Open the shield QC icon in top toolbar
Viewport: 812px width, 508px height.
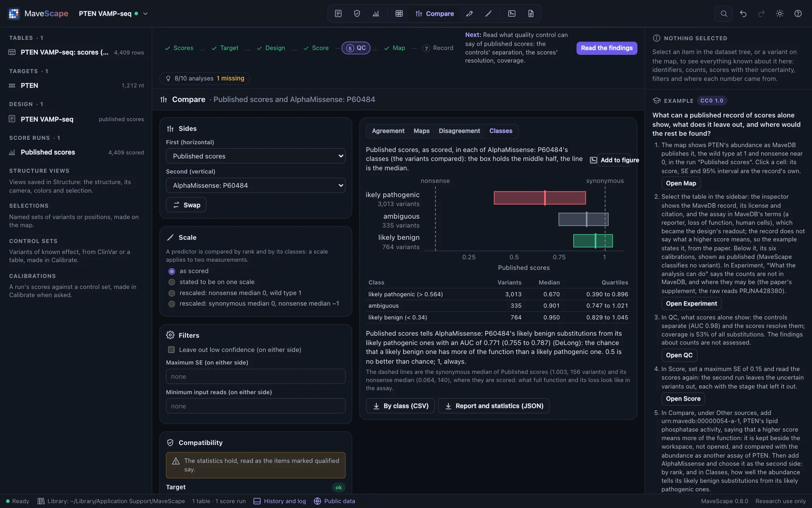357,13
